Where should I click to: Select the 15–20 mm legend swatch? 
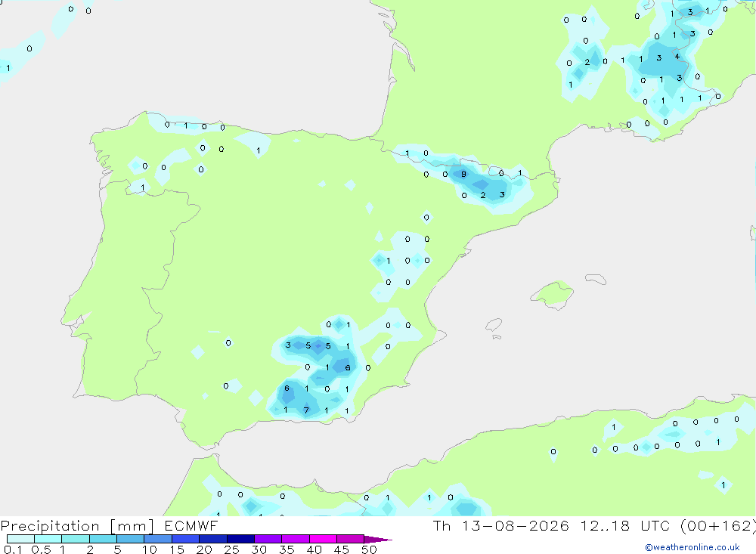coord(185,539)
